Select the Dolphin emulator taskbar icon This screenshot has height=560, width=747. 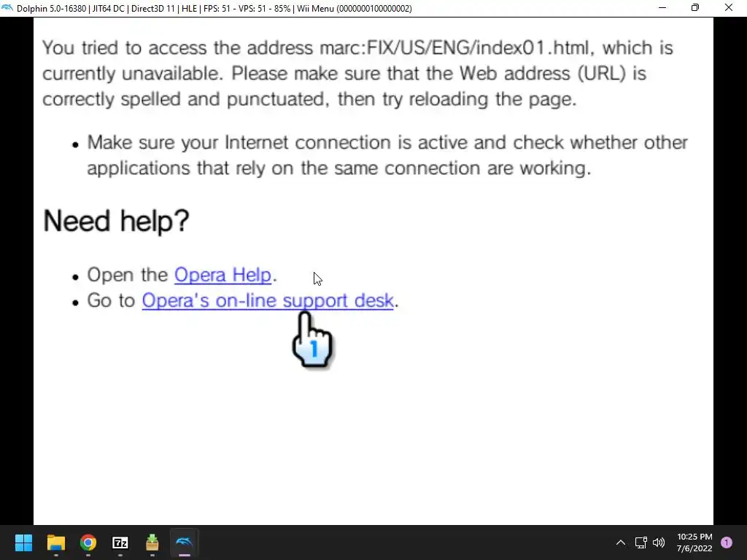(x=185, y=542)
